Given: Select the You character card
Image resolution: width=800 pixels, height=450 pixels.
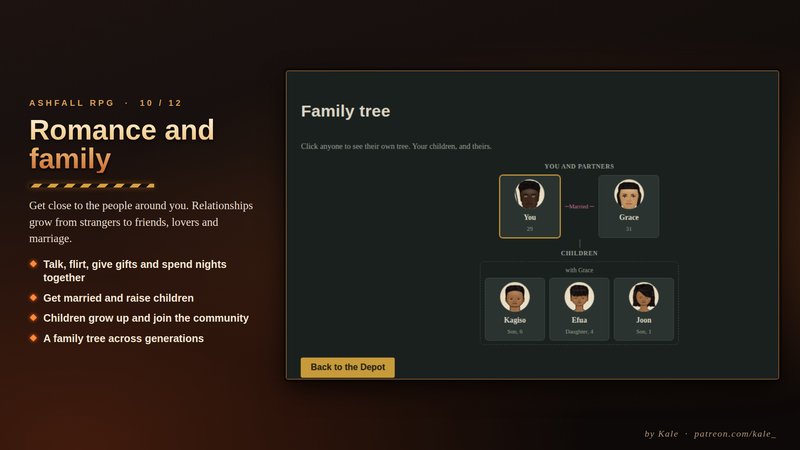Looking at the screenshot, I should [530, 206].
